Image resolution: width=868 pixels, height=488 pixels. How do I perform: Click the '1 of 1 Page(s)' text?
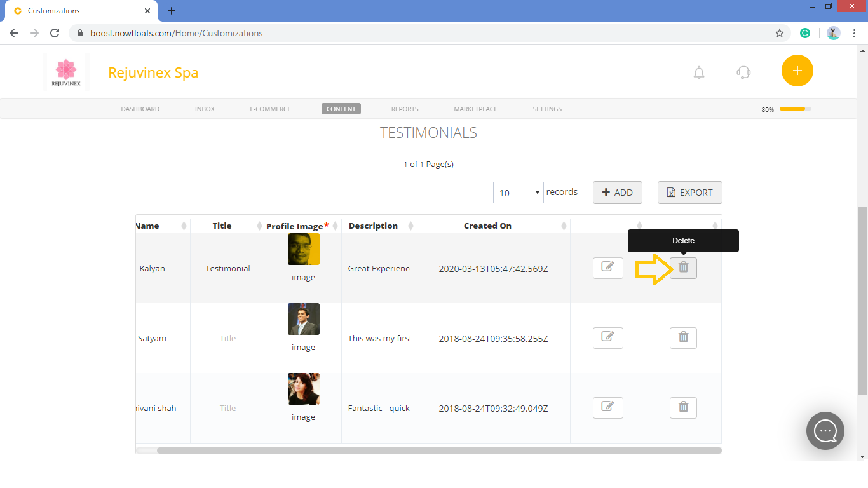(428, 164)
